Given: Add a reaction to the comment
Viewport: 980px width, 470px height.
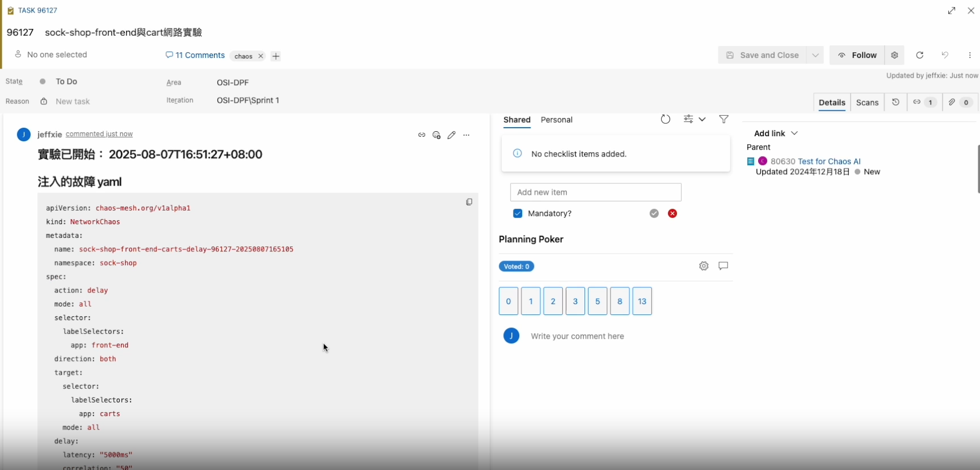Looking at the screenshot, I should pyautogui.click(x=436, y=135).
